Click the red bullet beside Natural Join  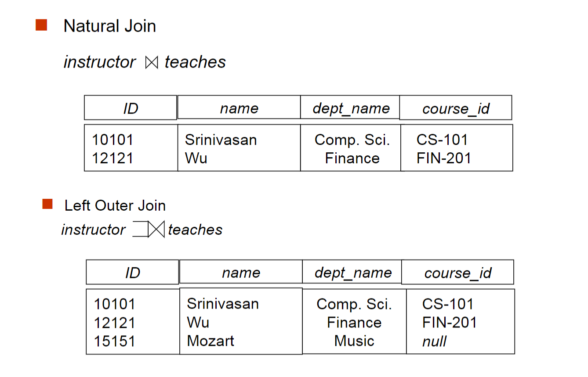(x=41, y=25)
